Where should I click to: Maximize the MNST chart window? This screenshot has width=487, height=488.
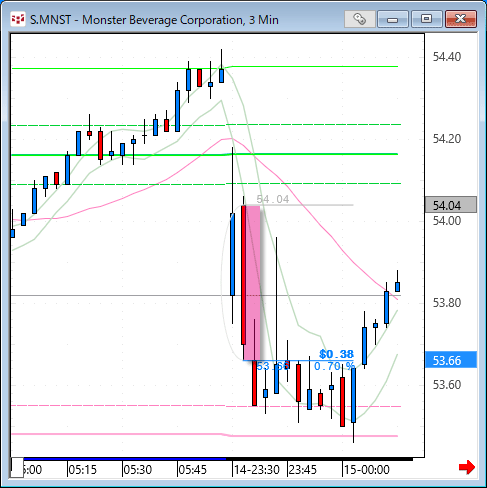(426, 19)
